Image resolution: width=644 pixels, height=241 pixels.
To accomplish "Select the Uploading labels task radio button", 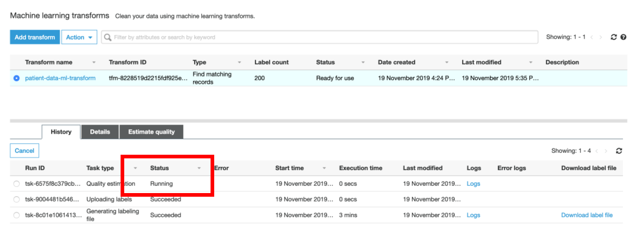I will tap(16, 199).
